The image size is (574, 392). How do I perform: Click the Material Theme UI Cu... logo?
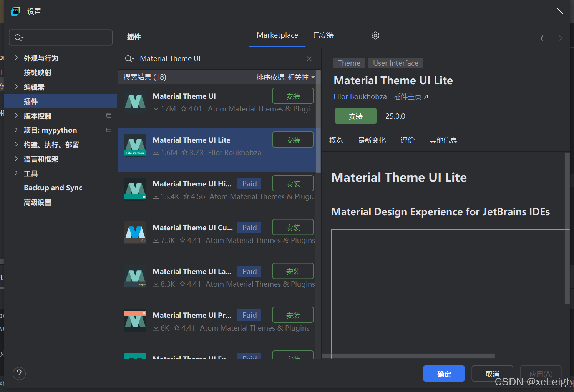click(135, 233)
